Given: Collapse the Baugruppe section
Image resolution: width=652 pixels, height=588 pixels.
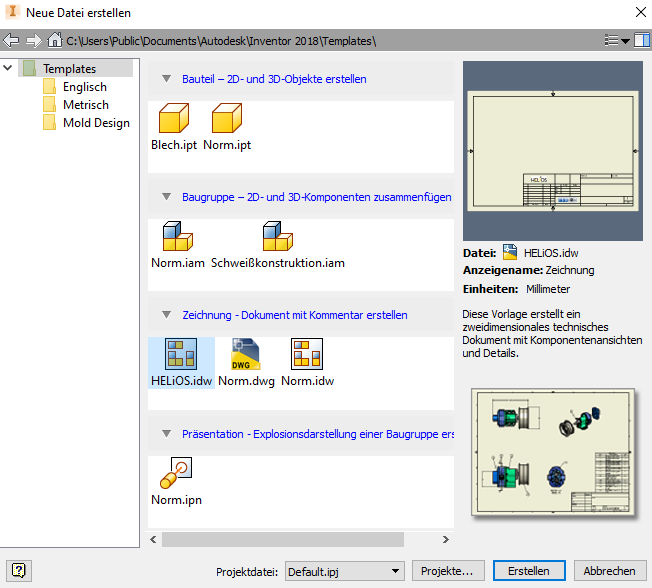Looking at the screenshot, I should 165,197.
